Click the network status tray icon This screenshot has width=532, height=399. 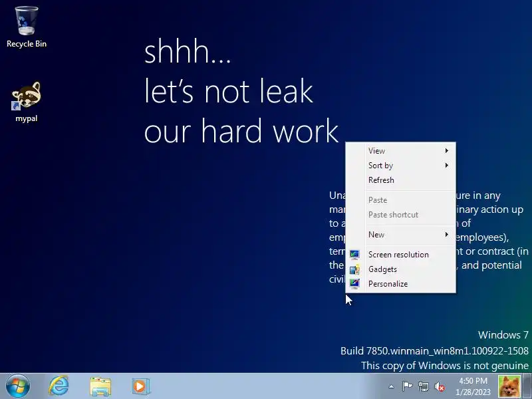click(x=423, y=386)
